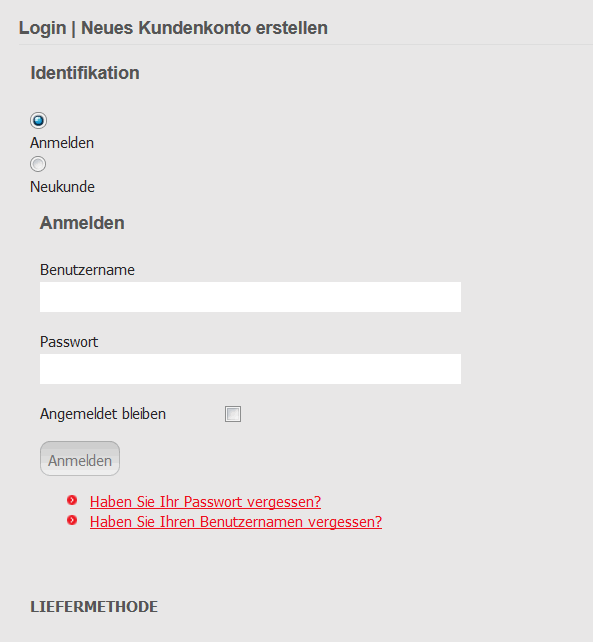This screenshot has width=593, height=642.
Task: Click red arrow icon beside Benutzernamen vergessen
Action: [x=72, y=520]
